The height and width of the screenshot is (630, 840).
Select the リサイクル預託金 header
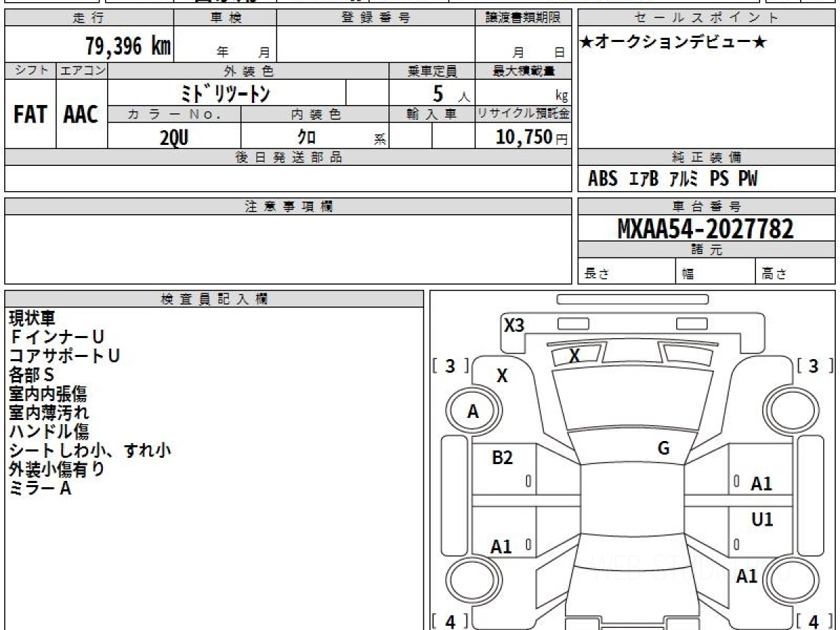pos(523,114)
